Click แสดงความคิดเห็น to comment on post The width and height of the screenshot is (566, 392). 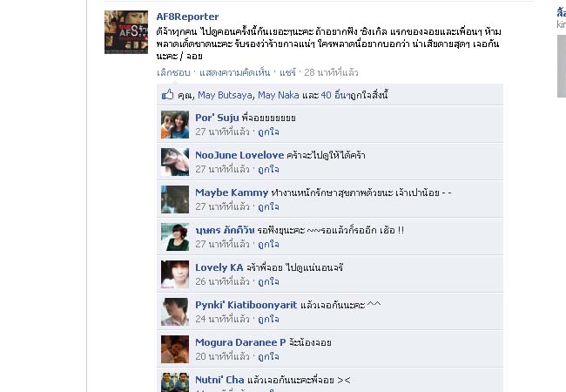click(234, 72)
